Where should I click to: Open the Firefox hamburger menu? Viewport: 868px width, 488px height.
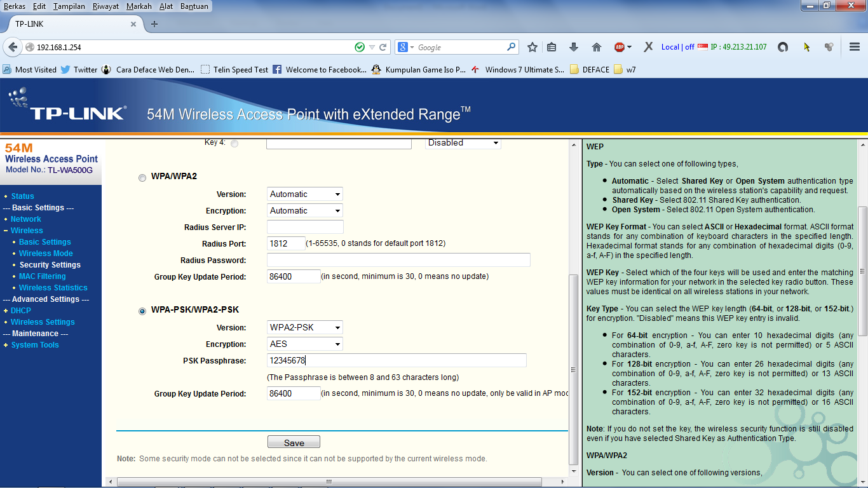coord(855,47)
